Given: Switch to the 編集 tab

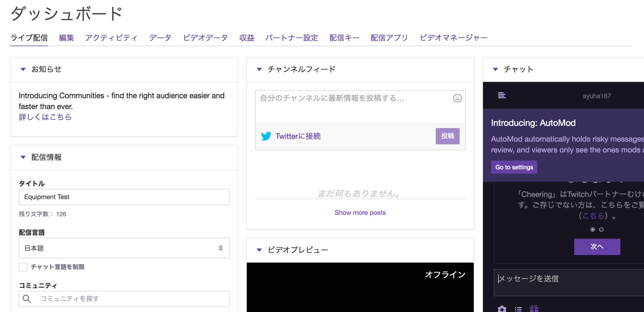Looking at the screenshot, I should click(66, 38).
